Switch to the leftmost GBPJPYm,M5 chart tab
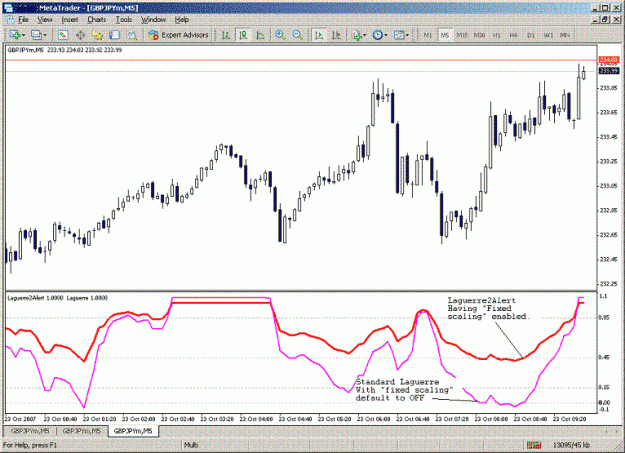Image resolution: width=625 pixels, height=453 pixels. [x=30, y=431]
